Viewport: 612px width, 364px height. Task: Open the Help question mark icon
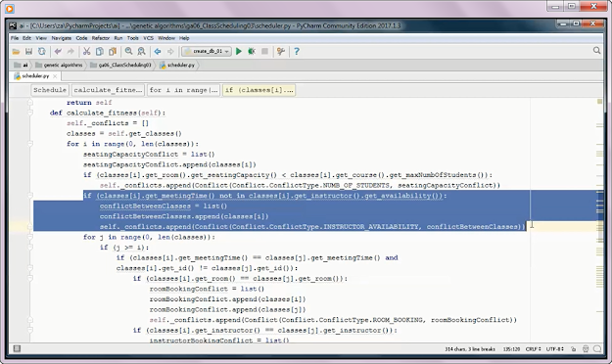(297, 51)
